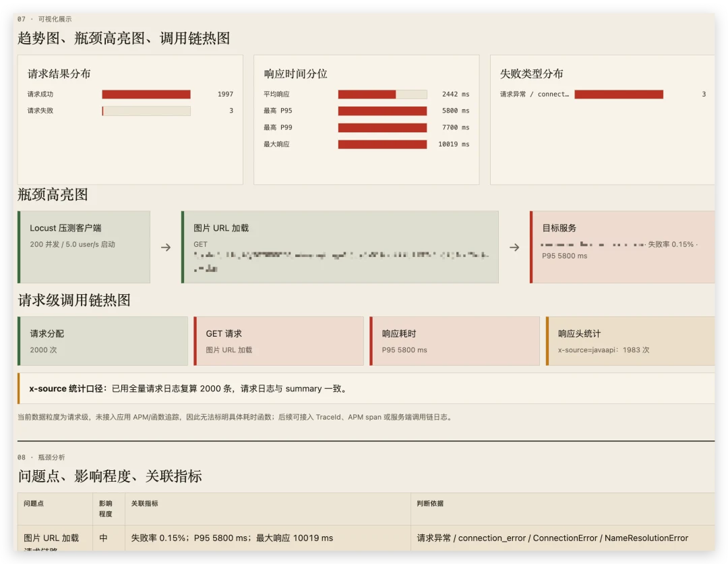Click the 请求失败 label
The height and width of the screenshot is (564, 728).
40,111
